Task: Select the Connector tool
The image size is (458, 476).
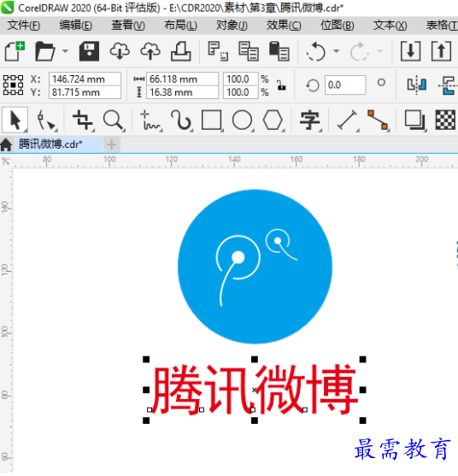Action: (x=378, y=120)
